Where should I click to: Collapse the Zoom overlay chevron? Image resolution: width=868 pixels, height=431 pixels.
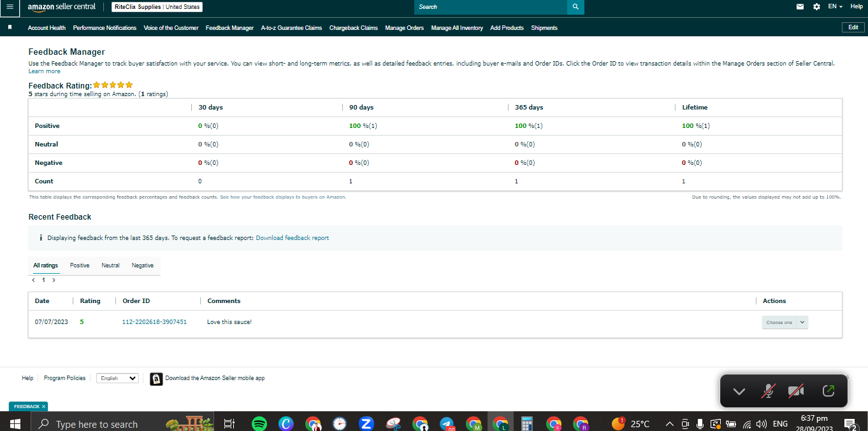[739, 391]
